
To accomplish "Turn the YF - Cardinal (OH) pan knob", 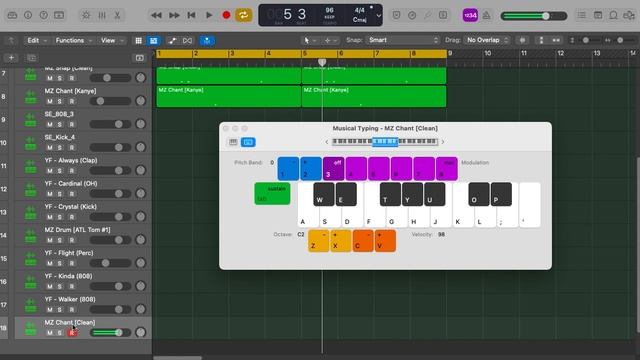I will click(140, 194).
